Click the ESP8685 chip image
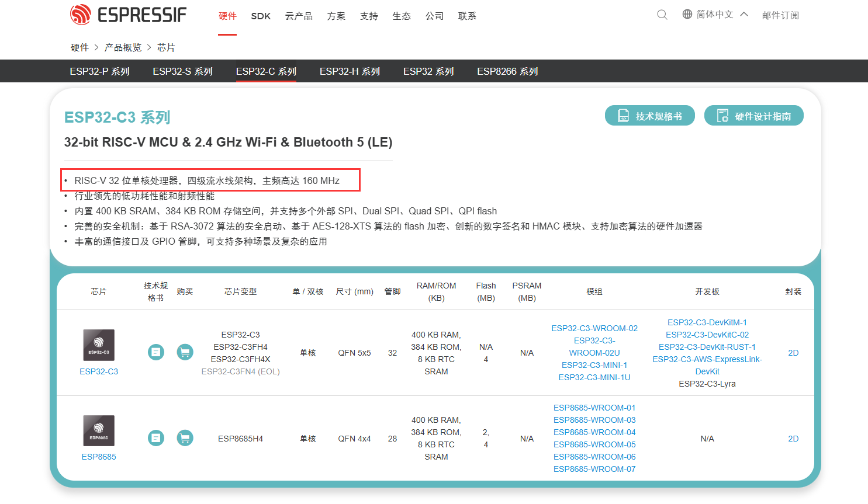 [99, 430]
